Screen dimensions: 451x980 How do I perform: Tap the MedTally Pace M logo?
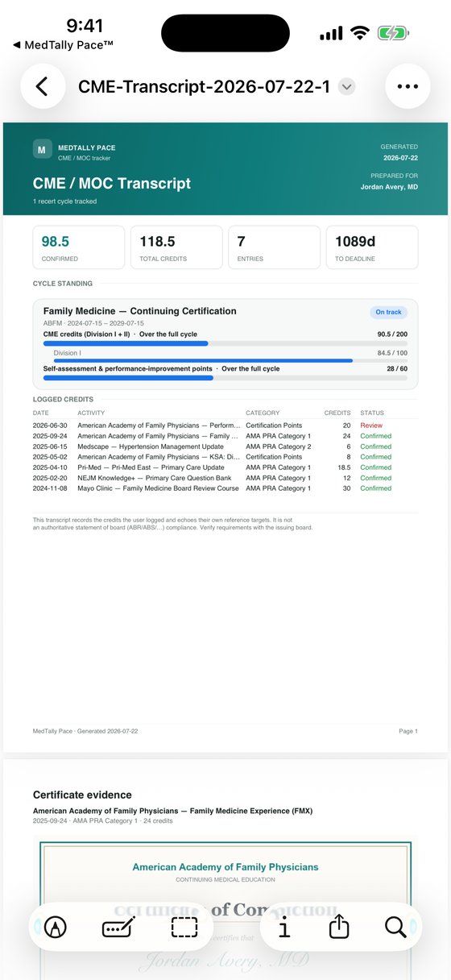pos(43,150)
